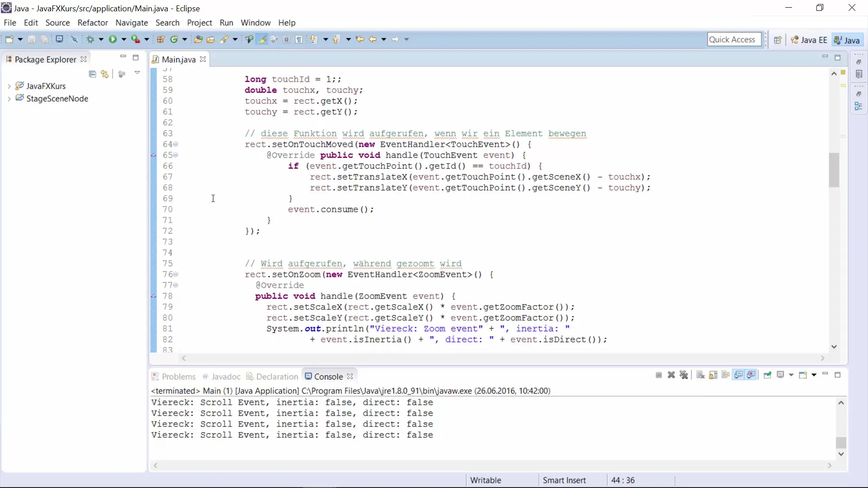
Task: Open the Run configurations dropdown arrow
Action: [x=124, y=39]
